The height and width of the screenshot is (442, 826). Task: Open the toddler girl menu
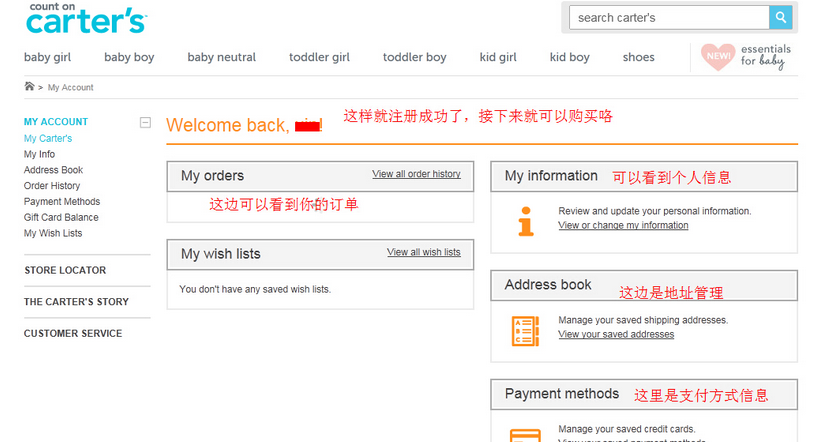pos(319,57)
